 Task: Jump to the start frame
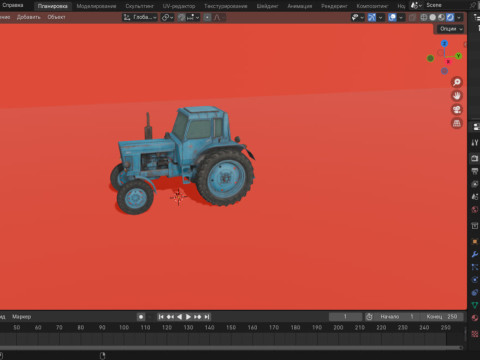point(161,317)
